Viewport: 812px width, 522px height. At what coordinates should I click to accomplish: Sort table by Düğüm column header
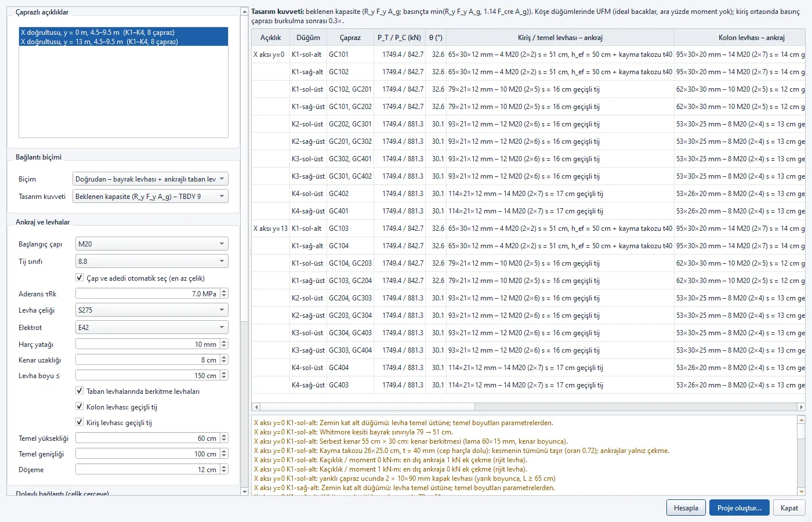point(308,37)
